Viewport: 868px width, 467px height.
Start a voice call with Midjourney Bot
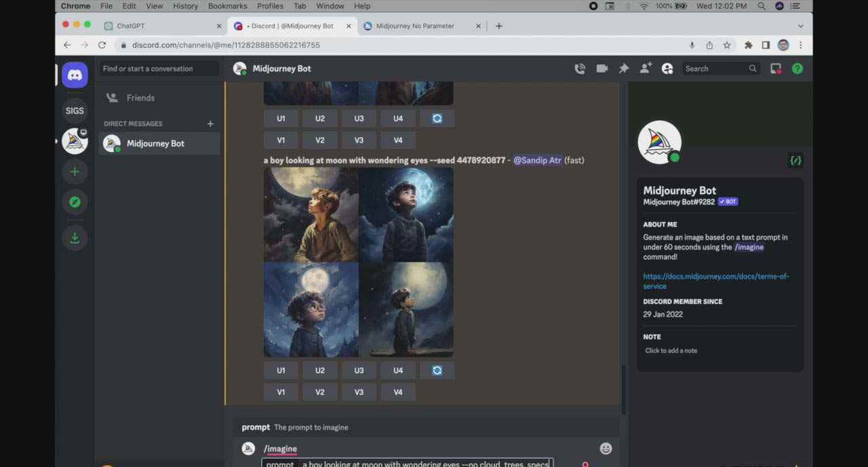tap(580, 69)
